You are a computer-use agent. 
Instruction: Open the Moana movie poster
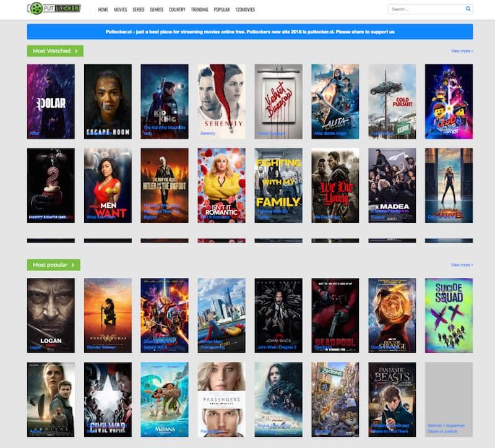point(165,399)
